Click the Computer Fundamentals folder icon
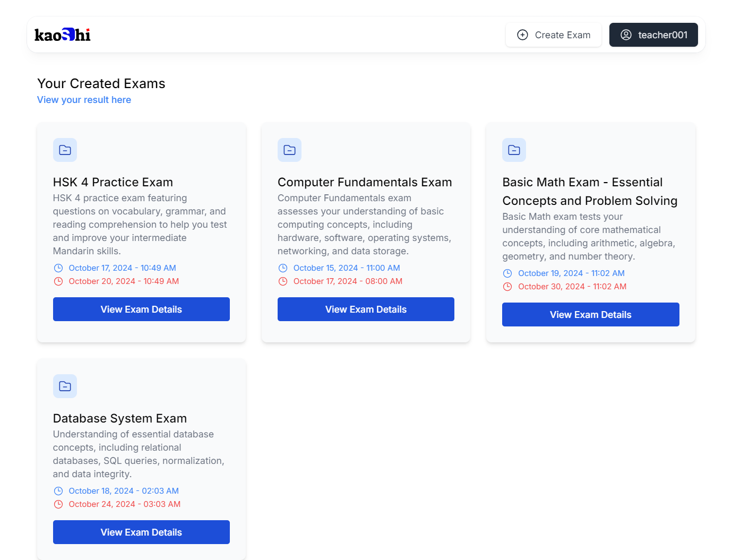 click(289, 150)
